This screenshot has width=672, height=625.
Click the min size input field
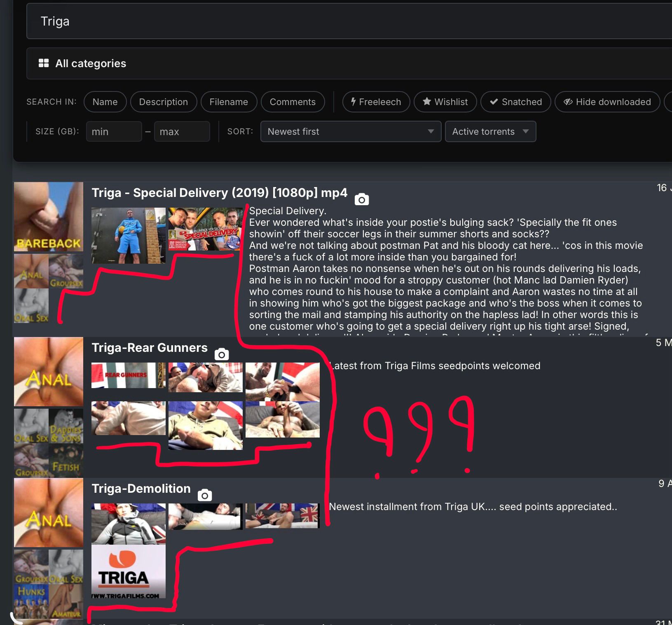tap(114, 131)
